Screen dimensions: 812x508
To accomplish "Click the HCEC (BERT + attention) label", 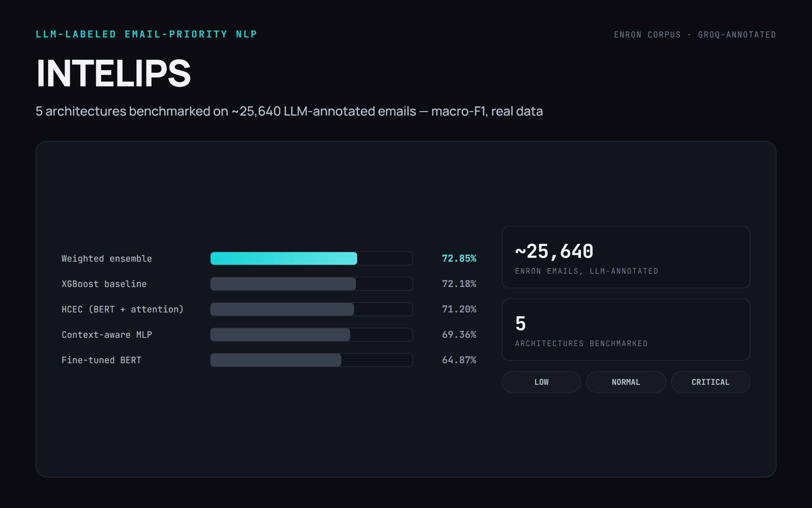I will pyautogui.click(x=122, y=310).
